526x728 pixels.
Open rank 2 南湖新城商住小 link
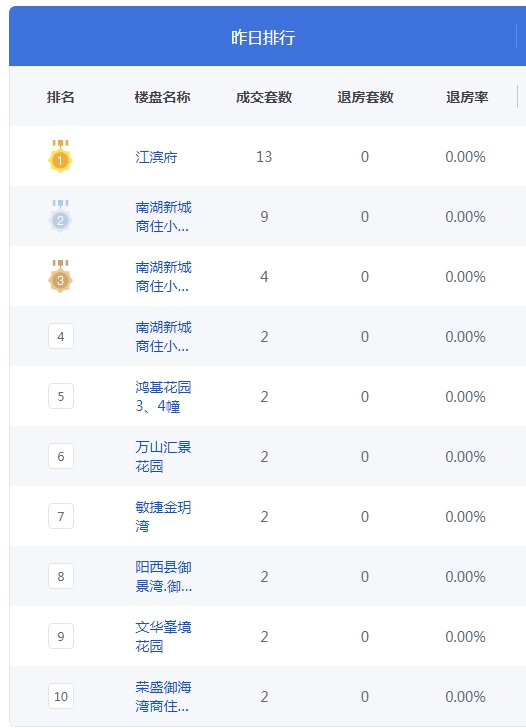tap(163, 216)
